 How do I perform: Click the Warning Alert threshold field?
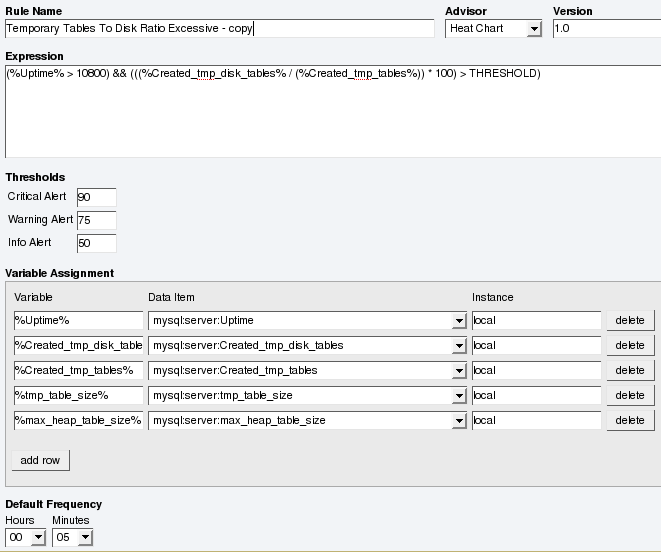tap(96, 220)
